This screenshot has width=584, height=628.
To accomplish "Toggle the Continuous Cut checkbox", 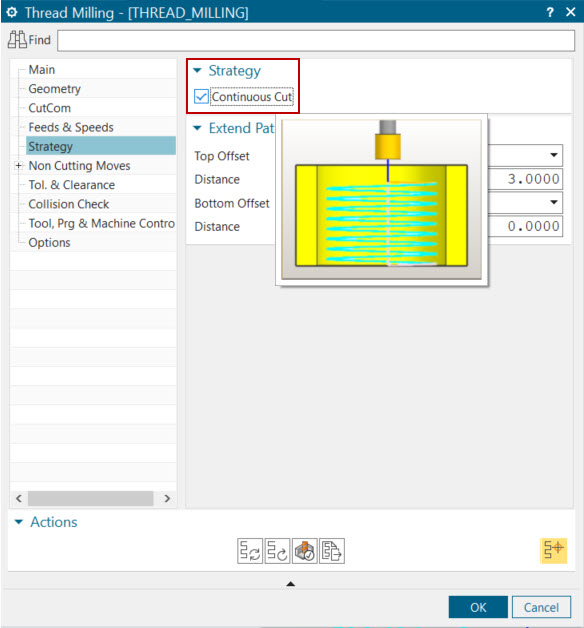I will [201, 97].
